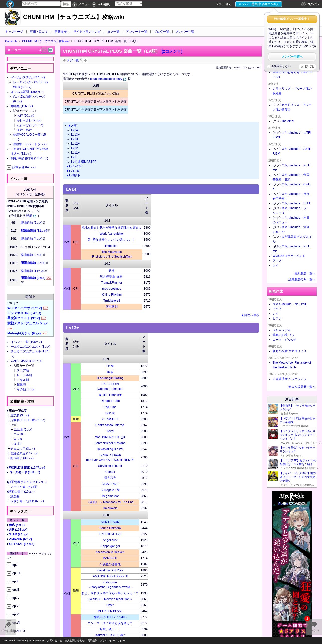The image size is (322, 644).
Task: Expand the 設置店舗 section
Action: tap(9, 167)
